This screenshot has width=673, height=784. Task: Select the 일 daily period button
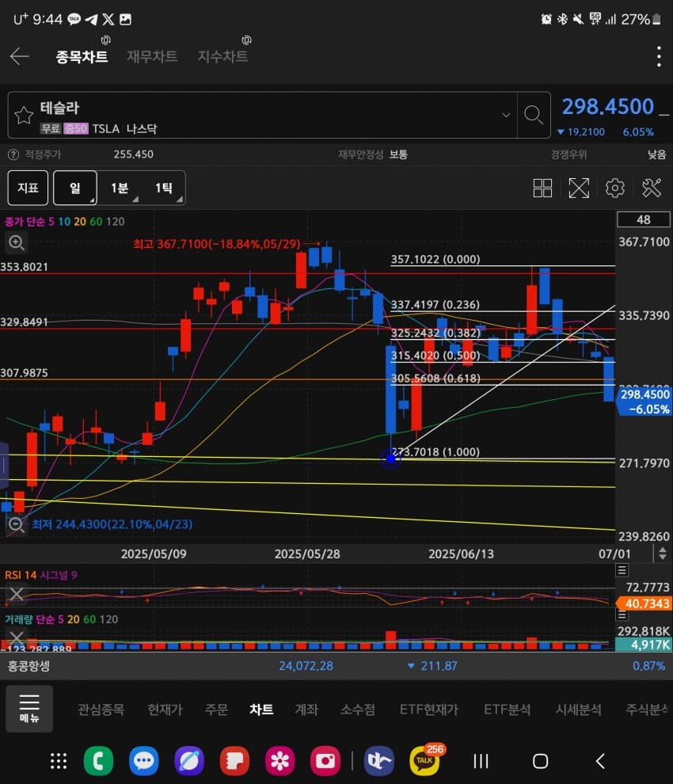click(x=75, y=188)
